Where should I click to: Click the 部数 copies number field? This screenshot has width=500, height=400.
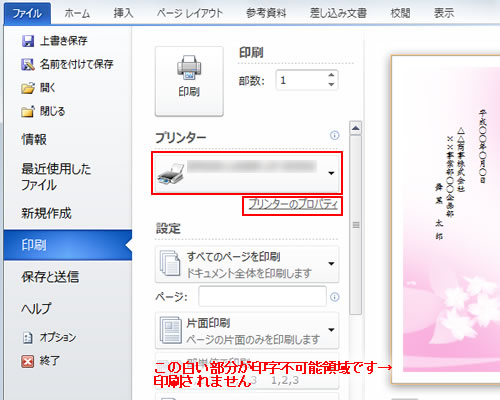301,80
